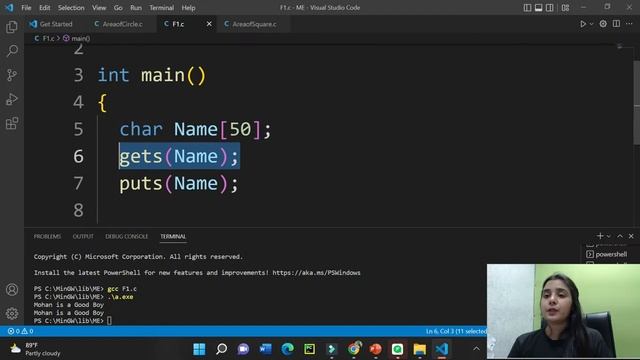
Task: Open Microsoft Word from the taskbar
Action: click(x=265, y=349)
